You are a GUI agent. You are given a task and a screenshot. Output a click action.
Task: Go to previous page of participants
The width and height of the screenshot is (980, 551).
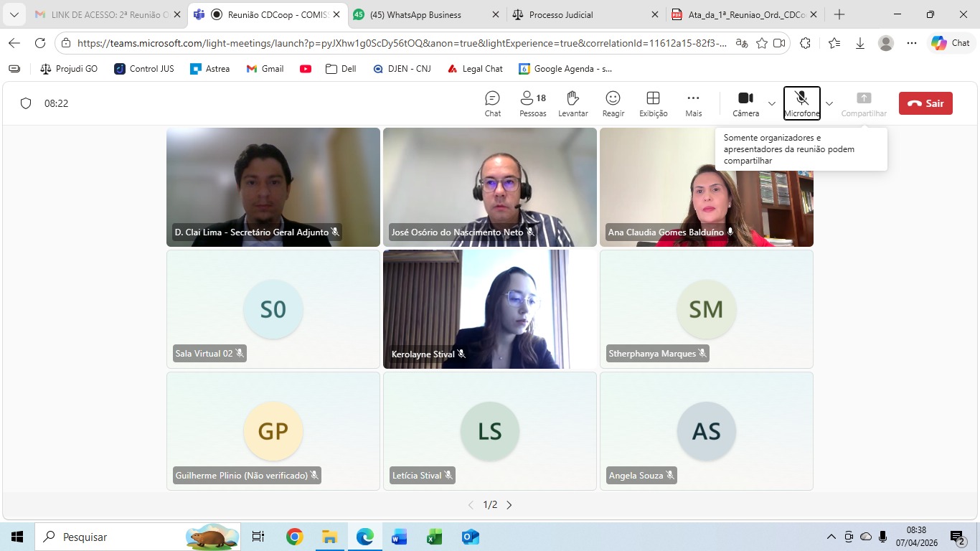[471, 505]
